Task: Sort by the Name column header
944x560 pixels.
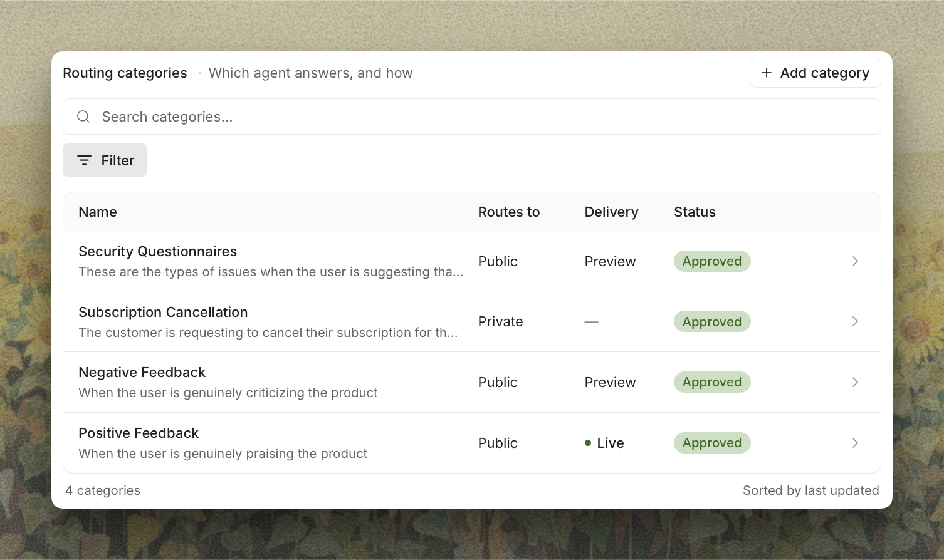Action: [x=98, y=212]
